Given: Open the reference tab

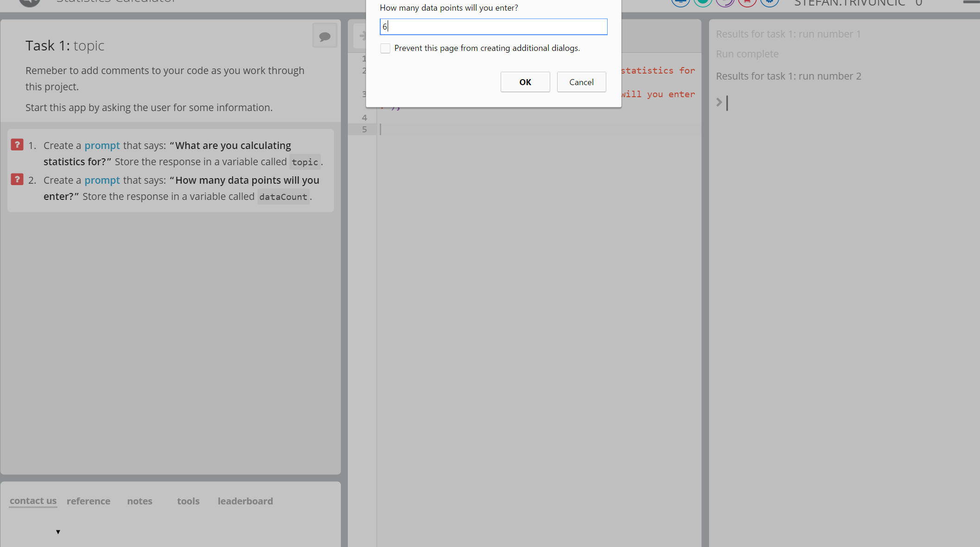Looking at the screenshot, I should click(88, 501).
